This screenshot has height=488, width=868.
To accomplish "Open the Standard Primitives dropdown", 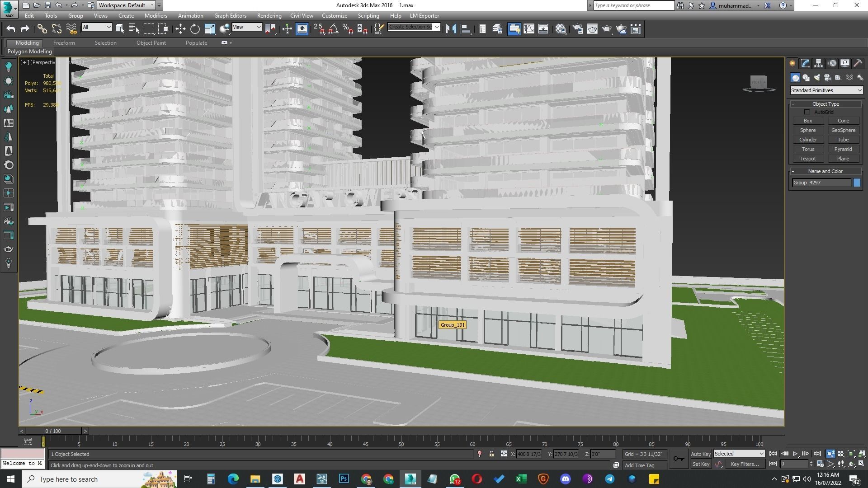I will [x=826, y=90].
